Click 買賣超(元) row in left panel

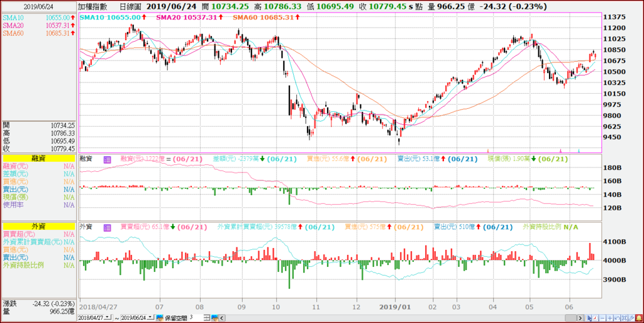38,234
